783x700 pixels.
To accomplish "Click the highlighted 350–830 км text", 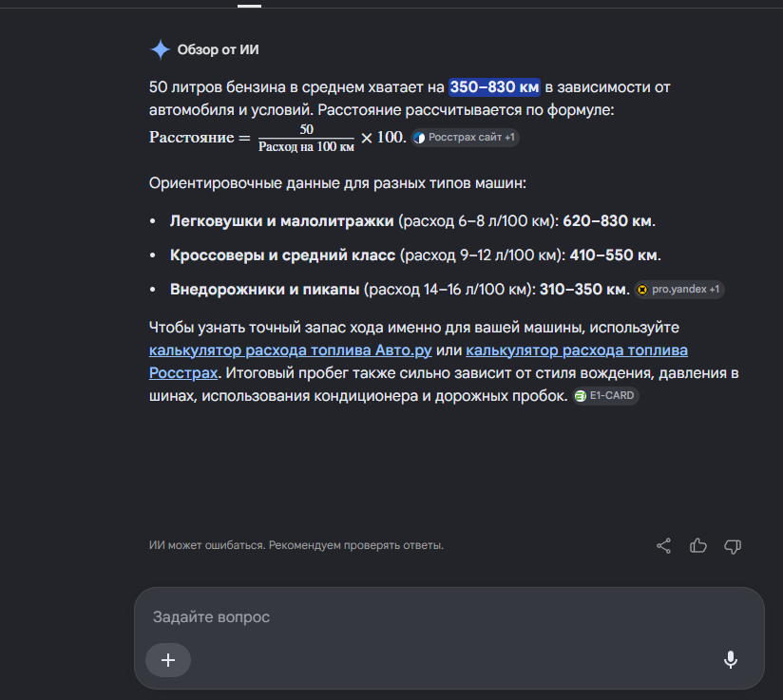I will 494,87.
